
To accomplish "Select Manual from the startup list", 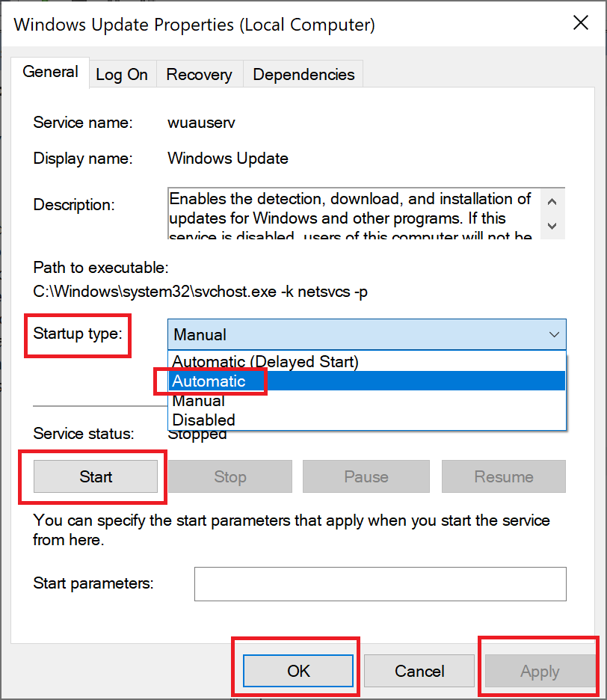I will [x=199, y=401].
